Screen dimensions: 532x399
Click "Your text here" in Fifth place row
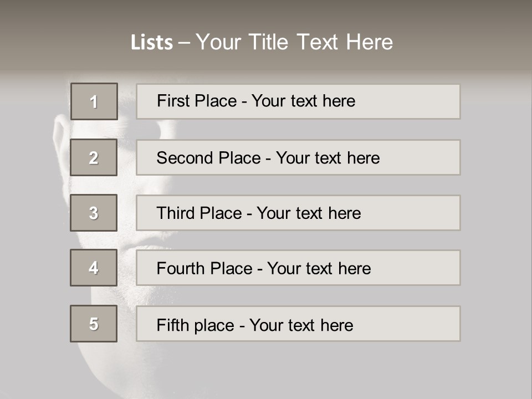tap(301, 325)
